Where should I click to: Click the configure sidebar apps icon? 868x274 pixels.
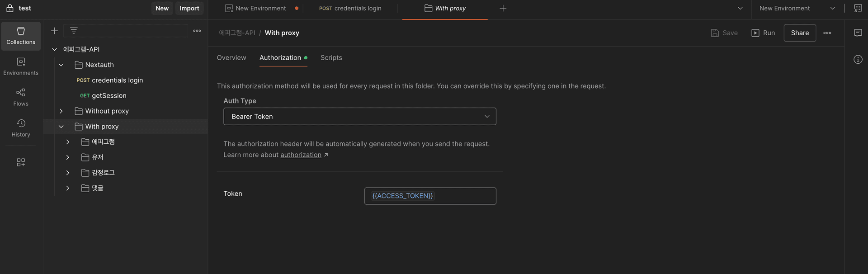[x=21, y=162]
